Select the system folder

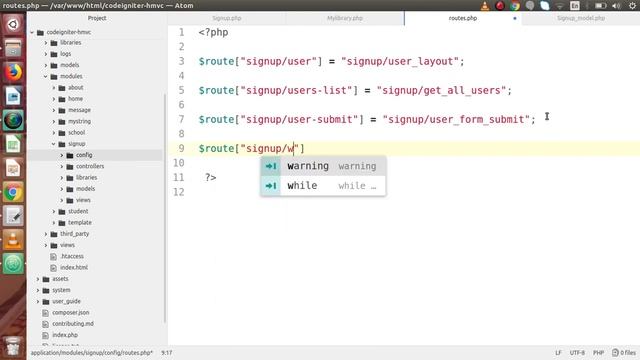pyautogui.click(x=61, y=290)
